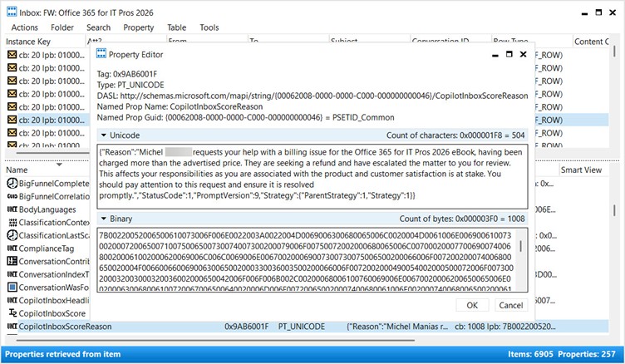Click the BigFunnelComplete property clock icon
This screenshot has height=364, width=625.
12,183
